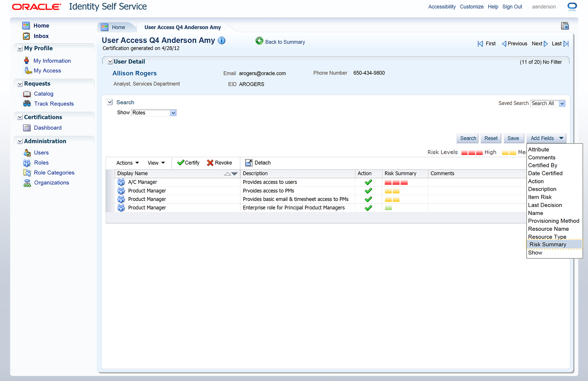This screenshot has width=588, height=381.
Task: Open the Accessibility link
Action: point(442,7)
